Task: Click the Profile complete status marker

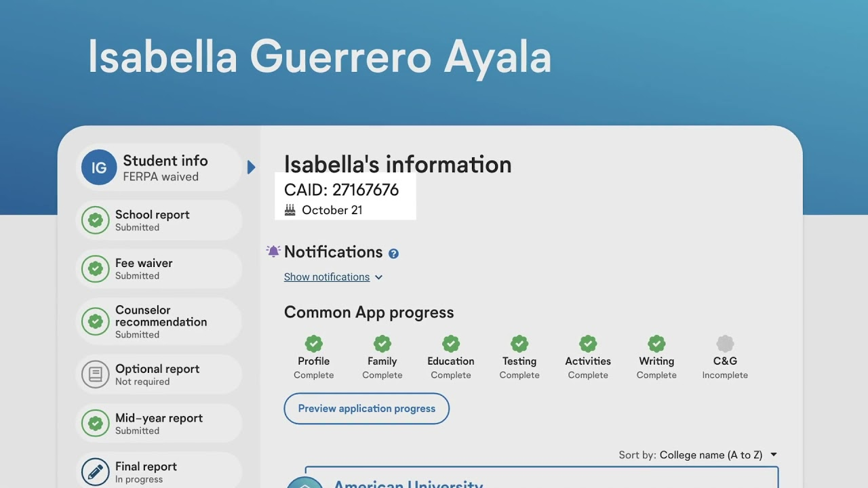Action: pyautogui.click(x=313, y=344)
